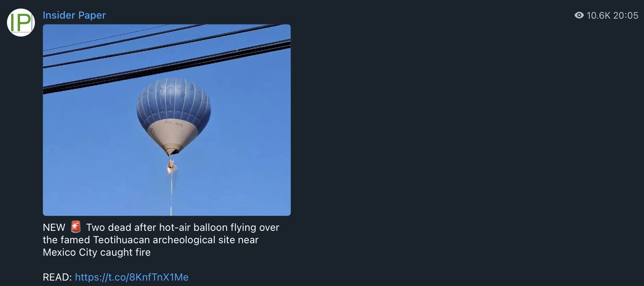Click the word NEW in the caption
Viewport: 644px width, 286px height.
point(54,227)
